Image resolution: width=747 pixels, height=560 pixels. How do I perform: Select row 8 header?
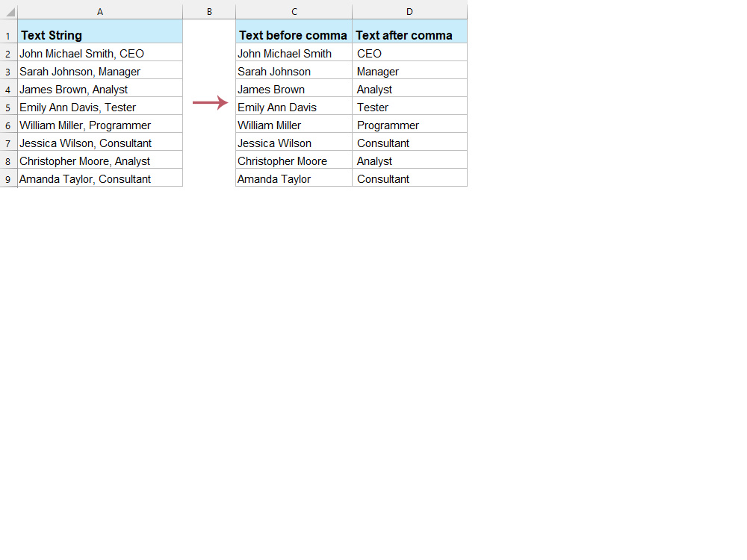(x=8, y=160)
